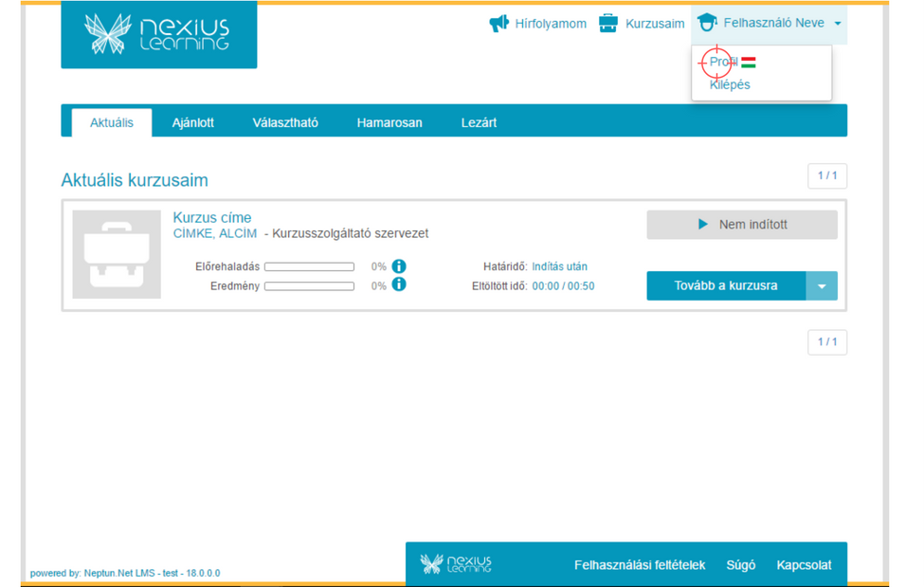Click the info icon next to Előrehaladás

399,266
